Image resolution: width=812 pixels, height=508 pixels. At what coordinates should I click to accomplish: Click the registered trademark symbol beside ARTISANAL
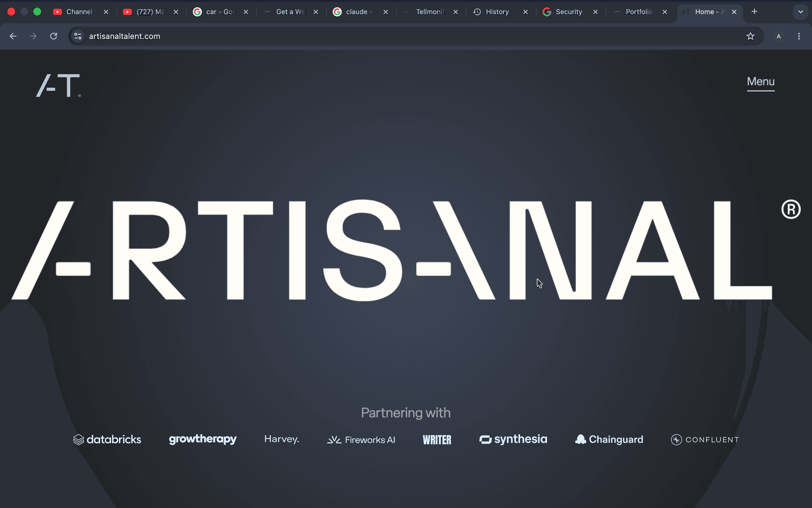[791, 209]
